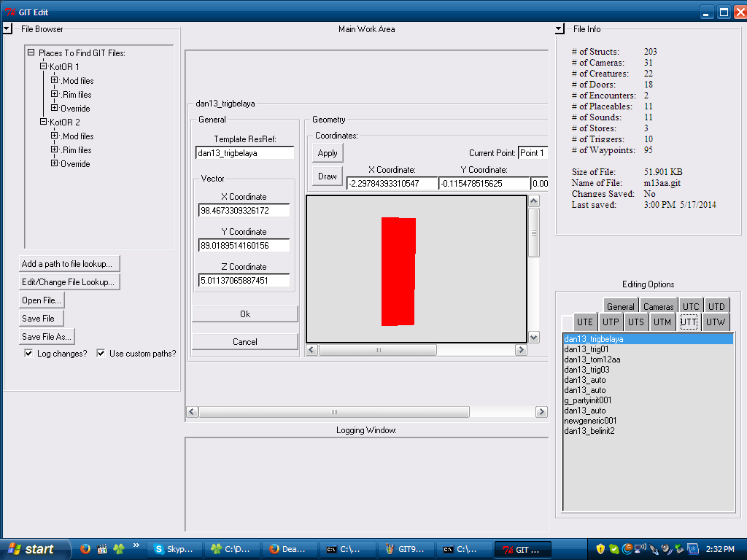
Task: Expand Mod files under KotOR 2
Action: coord(54,135)
